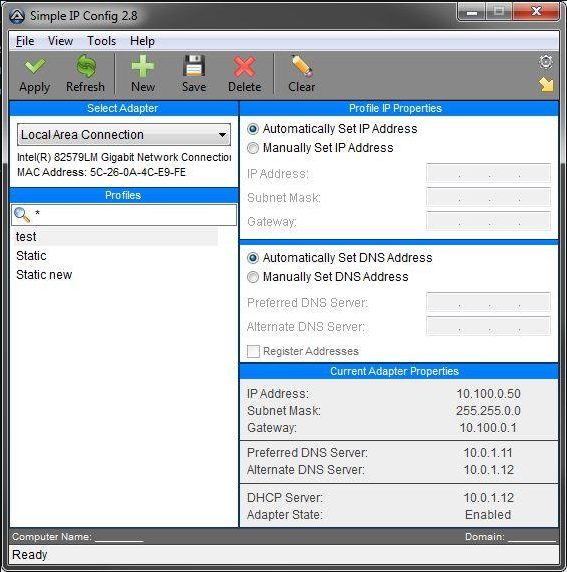
Task: Create a new profile with the New icon
Action: tap(143, 66)
